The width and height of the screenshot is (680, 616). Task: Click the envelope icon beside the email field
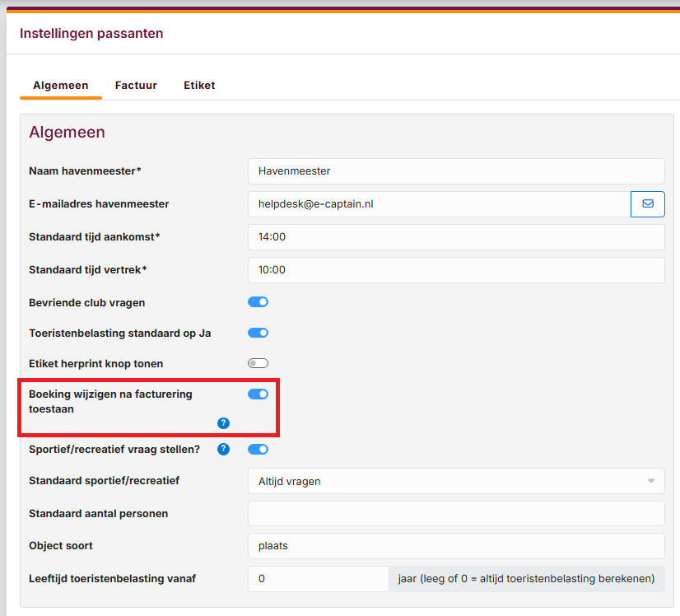tap(647, 203)
